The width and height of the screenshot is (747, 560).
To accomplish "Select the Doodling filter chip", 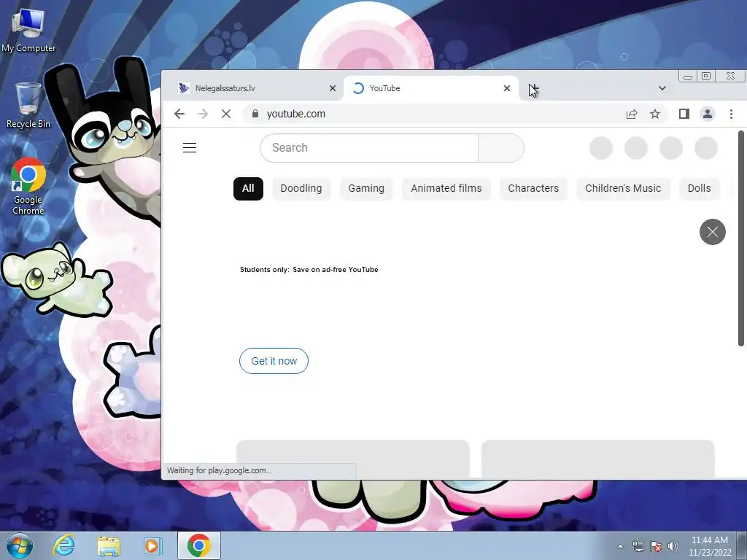I will pyautogui.click(x=301, y=188).
